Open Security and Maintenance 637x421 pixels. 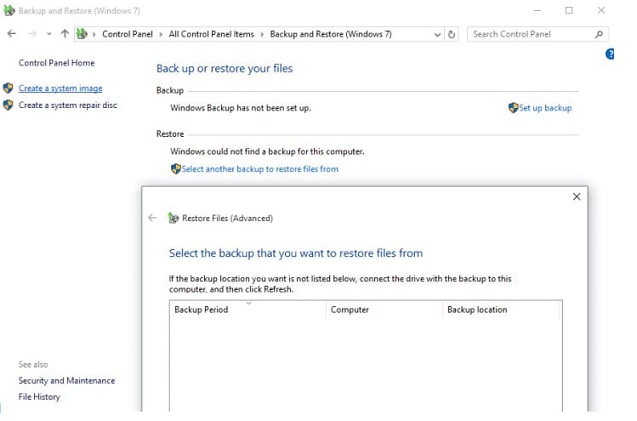coord(67,381)
